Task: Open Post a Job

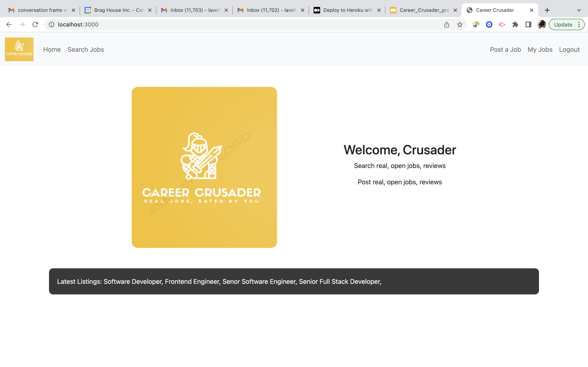Action: click(x=505, y=49)
